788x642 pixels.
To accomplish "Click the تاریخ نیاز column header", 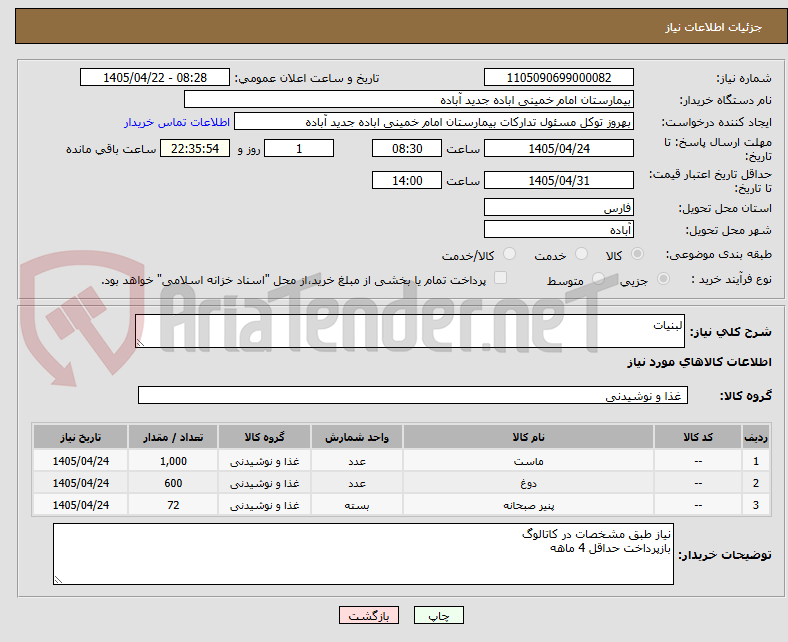I will pyautogui.click(x=80, y=437).
